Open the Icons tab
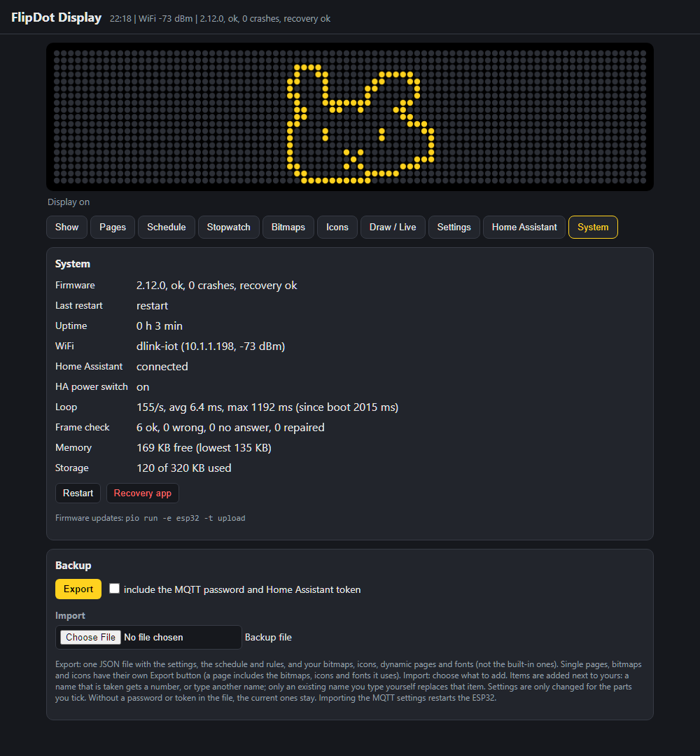Viewport: 700px width, 756px height. tap(337, 227)
